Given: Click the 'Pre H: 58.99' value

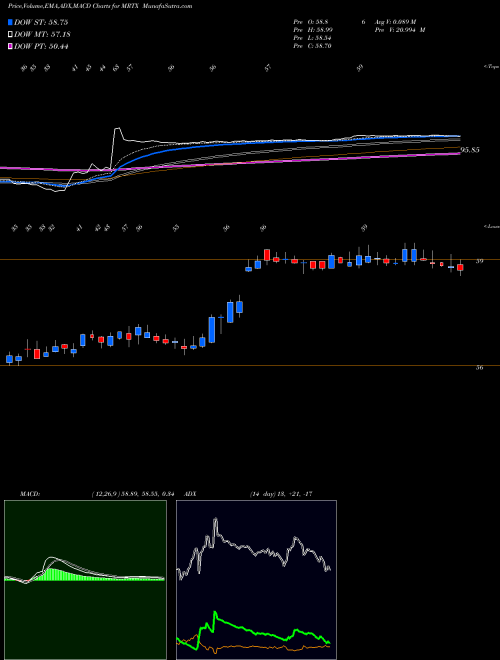Looking at the screenshot, I should coord(313,30).
